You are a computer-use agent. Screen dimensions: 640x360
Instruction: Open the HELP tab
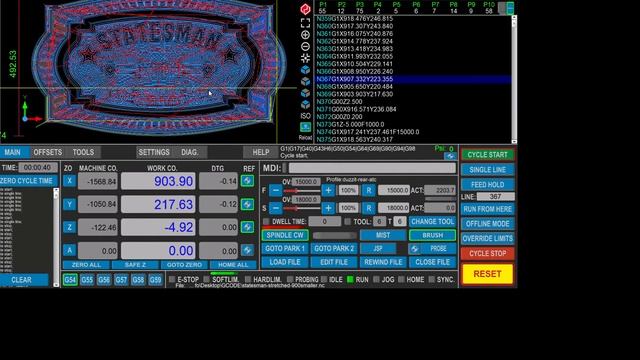(x=261, y=152)
